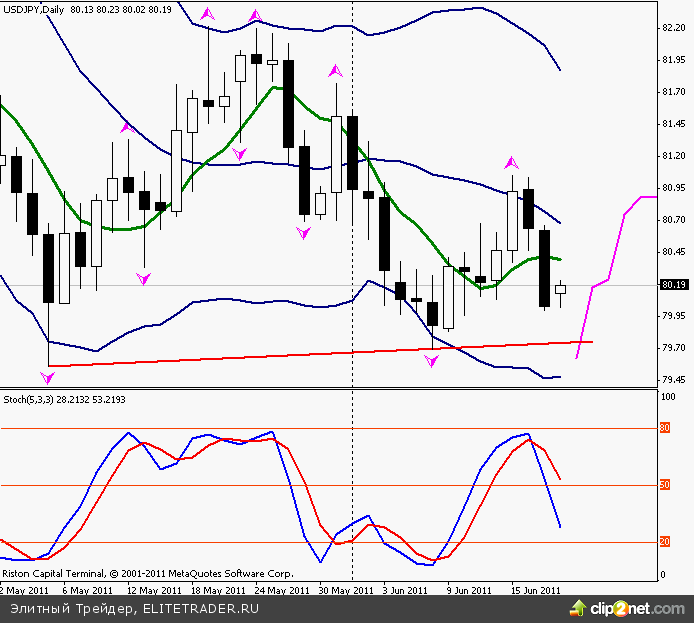Click the up fractal arrow above the 15 Jun candle
The image size is (694, 623).
tap(512, 162)
